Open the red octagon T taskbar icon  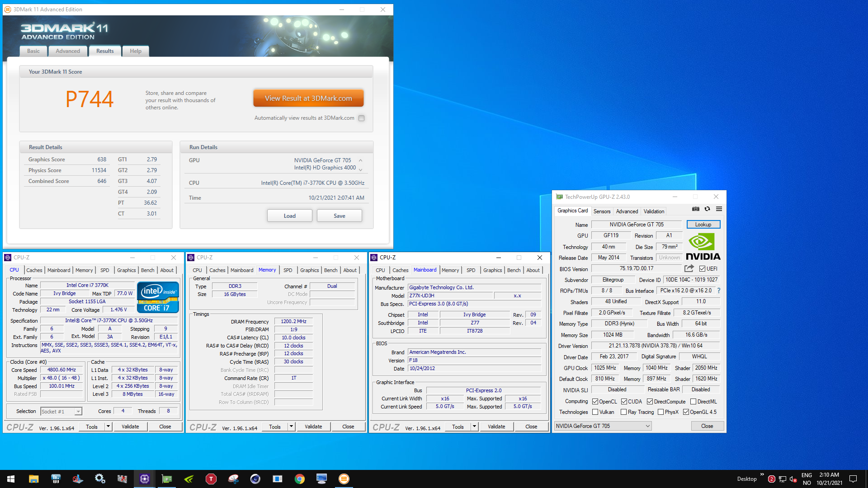pyautogui.click(x=211, y=479)
